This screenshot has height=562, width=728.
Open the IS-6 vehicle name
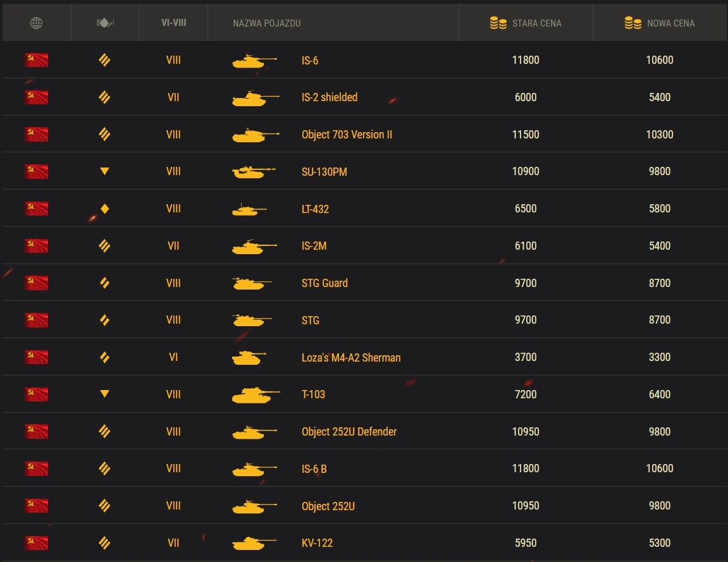(310, 60)
